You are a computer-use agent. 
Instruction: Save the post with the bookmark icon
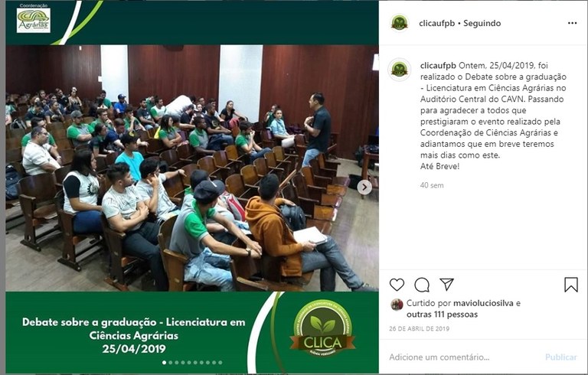tap(571, 285)
